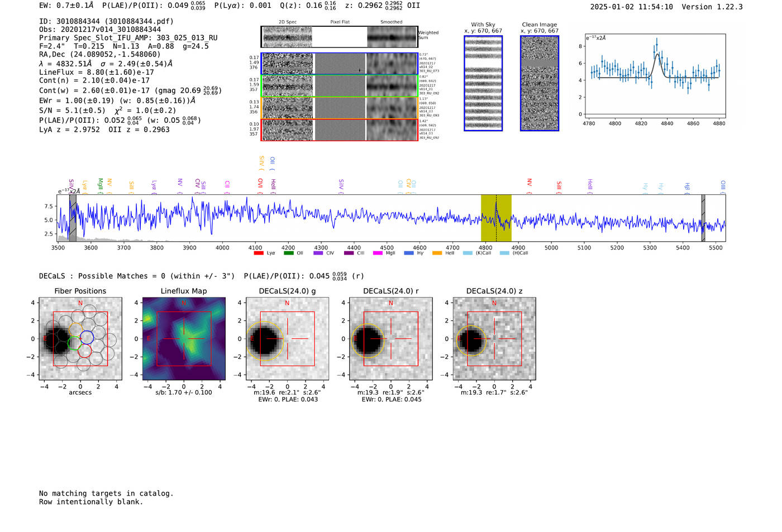Click the red fiber circle in Fiber Positions

[x=84, y=351]
